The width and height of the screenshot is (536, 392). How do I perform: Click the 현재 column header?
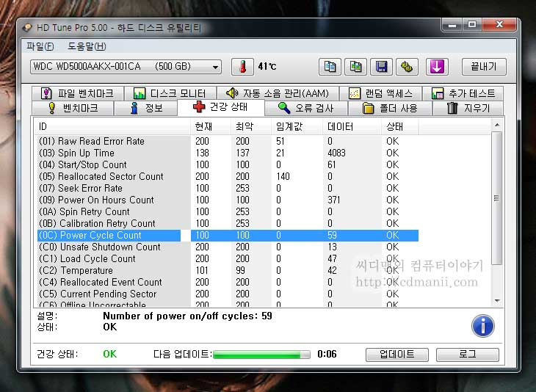(211, 126)
